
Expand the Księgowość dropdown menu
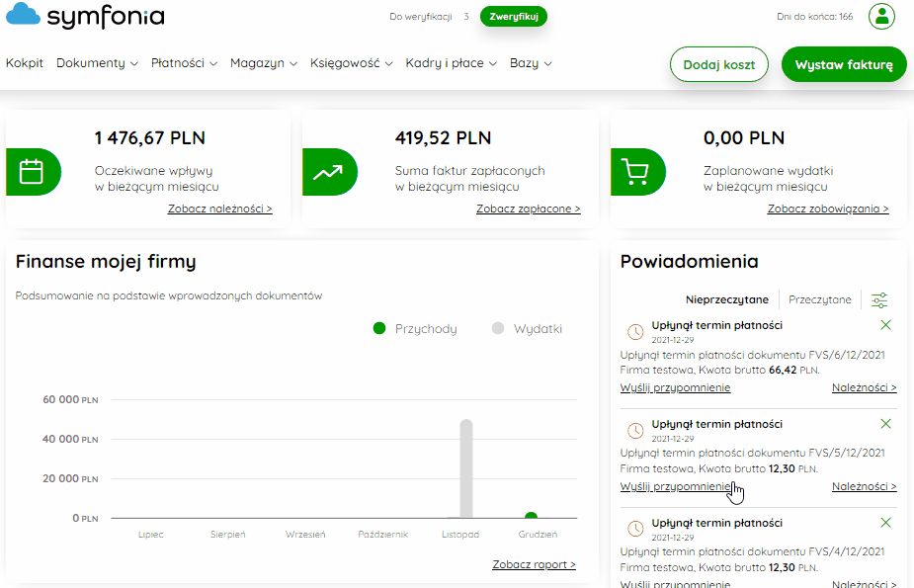(x=352, y=63)
